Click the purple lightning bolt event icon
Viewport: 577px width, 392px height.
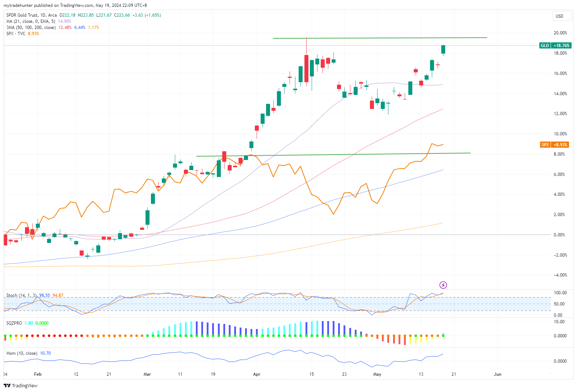443,285
